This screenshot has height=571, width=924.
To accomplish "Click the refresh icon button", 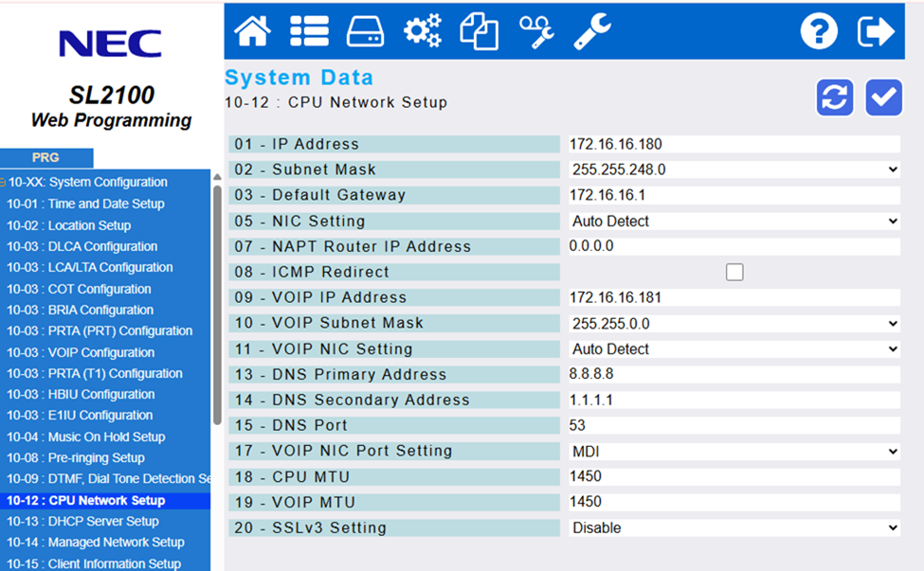I will click(835, 98).
